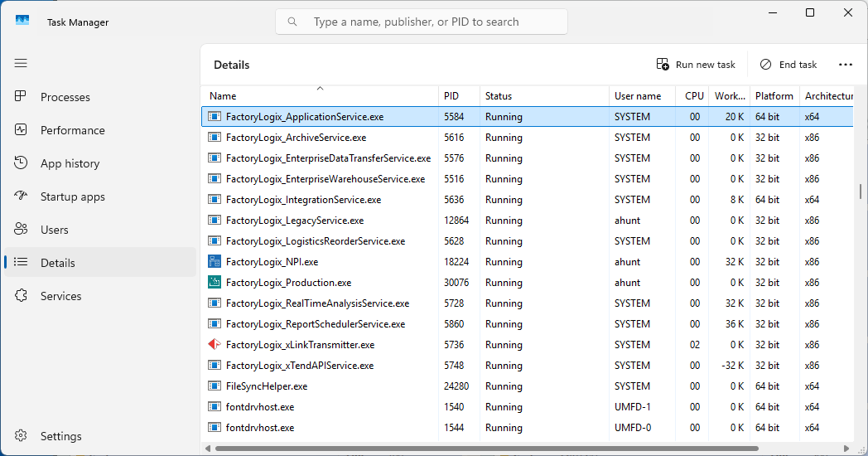The image size is (868, 456).
Task: Sort by the Status column header
Action: tap(544, 95)
